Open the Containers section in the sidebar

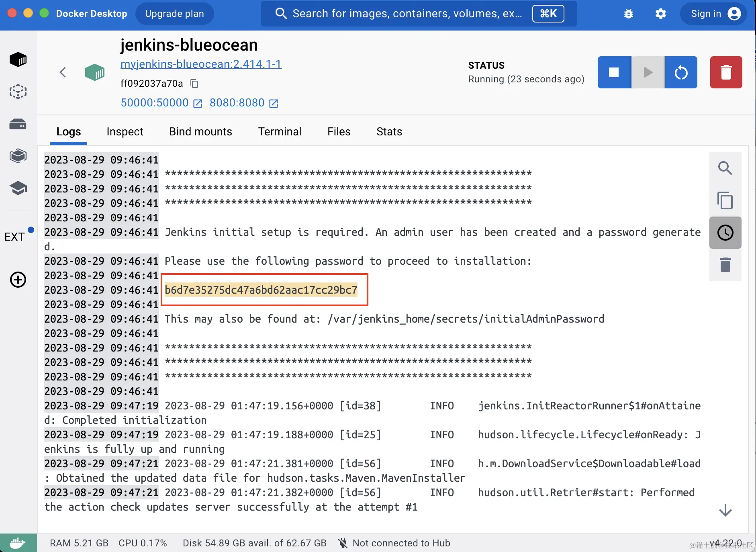(x=18, y=59)
